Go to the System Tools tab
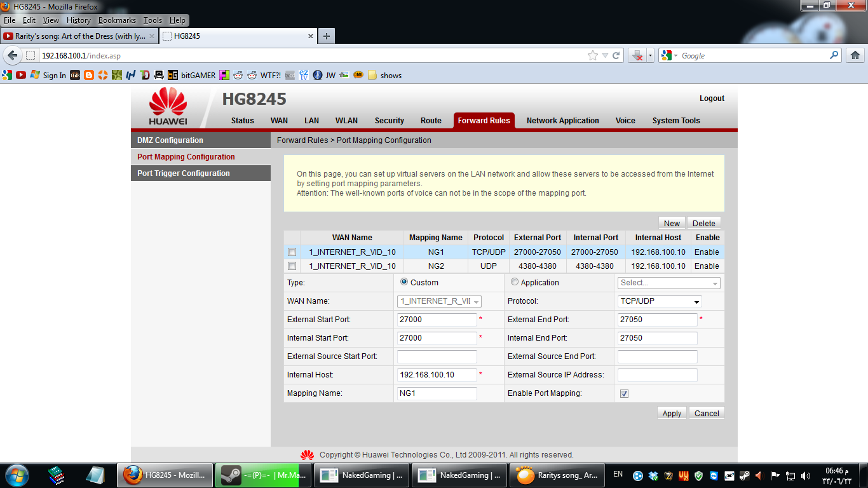 tap(676, 121)
